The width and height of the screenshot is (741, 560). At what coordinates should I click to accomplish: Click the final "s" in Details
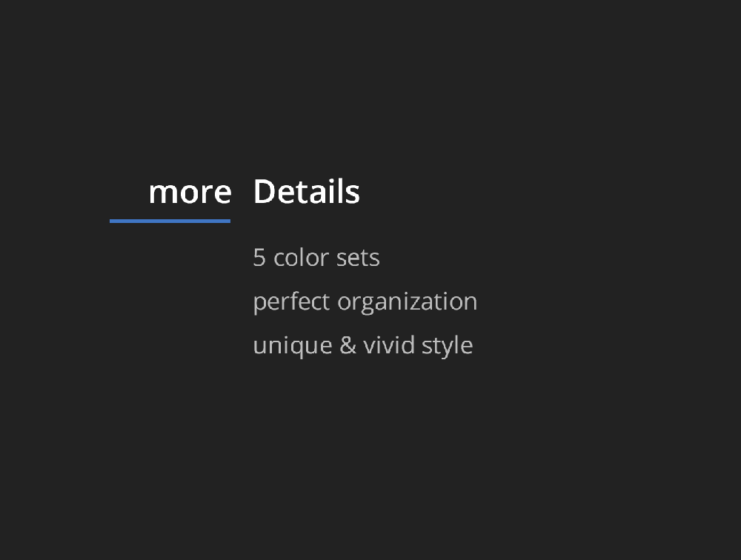click(x=353, y=194)
